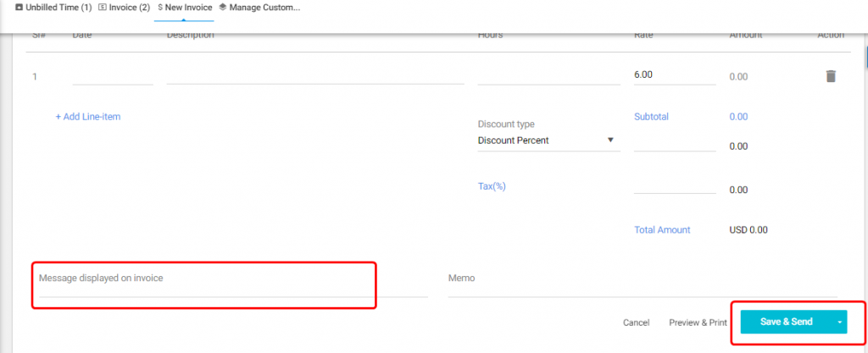Open the Unbilled Time (1) tab
The height and width of the screenshot is (353, 868).
pyautogui.click(x=53, y=8)
